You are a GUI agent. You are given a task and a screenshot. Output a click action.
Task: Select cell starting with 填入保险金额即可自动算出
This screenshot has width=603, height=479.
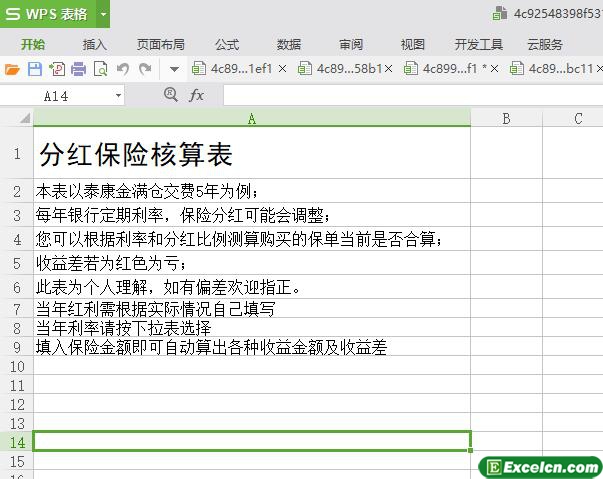[x=252, y=347]
